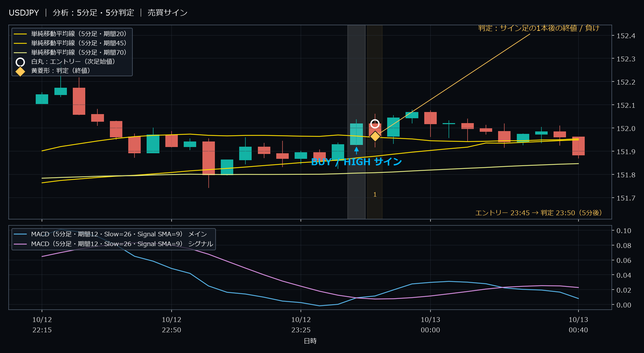Image resolution: width=644 pixels, height=353 pixels.
Task: Click the last red candle at the chart's right end
Action: 578,146
